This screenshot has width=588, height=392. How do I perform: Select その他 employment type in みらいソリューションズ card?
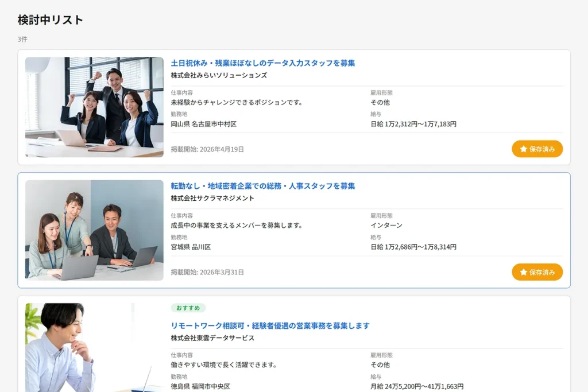click(x=380, y=102)
